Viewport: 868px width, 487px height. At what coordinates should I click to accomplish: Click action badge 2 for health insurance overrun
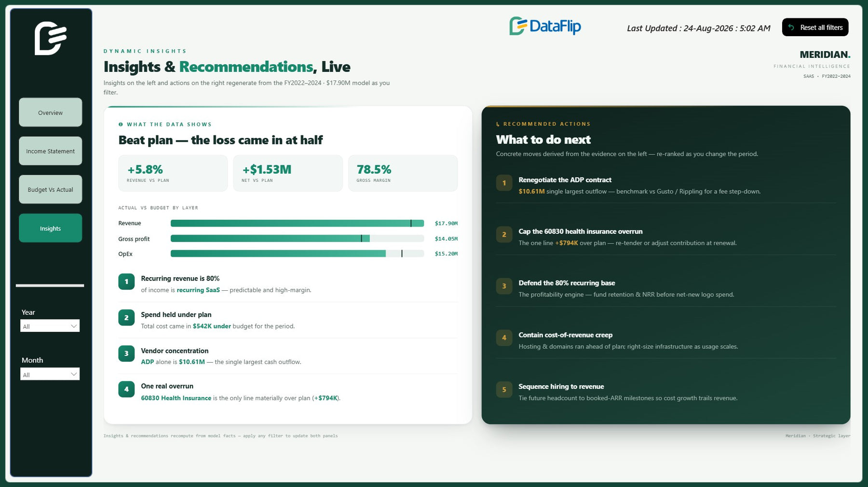(x=504, y=235)
